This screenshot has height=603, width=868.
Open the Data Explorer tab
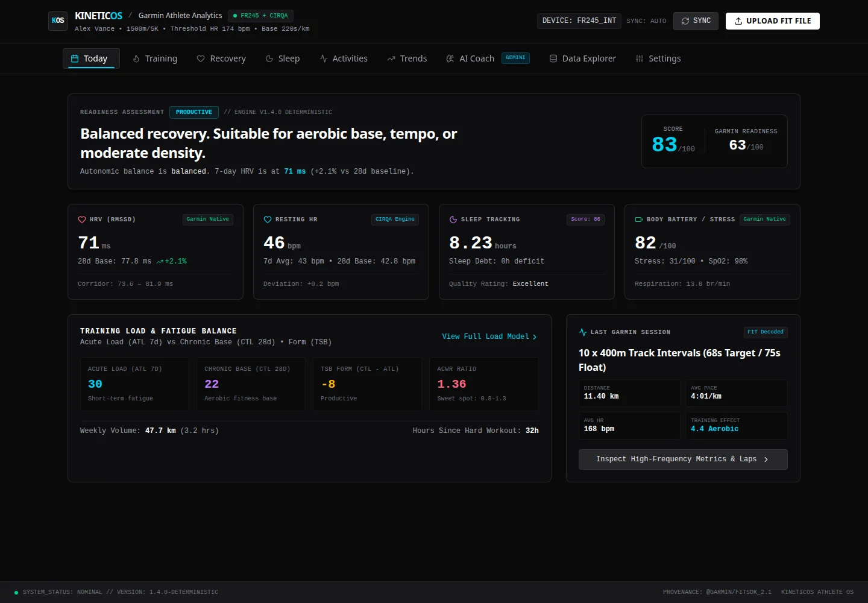click(x=583, y=58)
